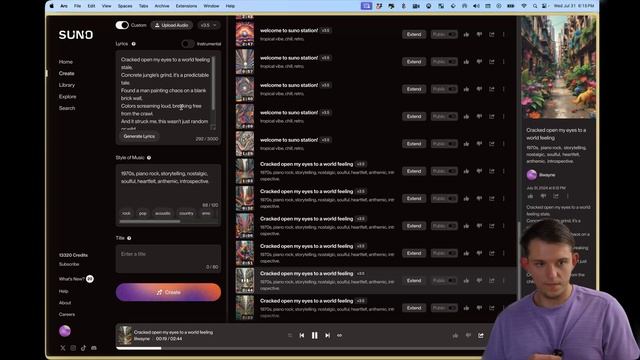Share the highlighted playing song row
640x360 pixels.
coord(492,280)
